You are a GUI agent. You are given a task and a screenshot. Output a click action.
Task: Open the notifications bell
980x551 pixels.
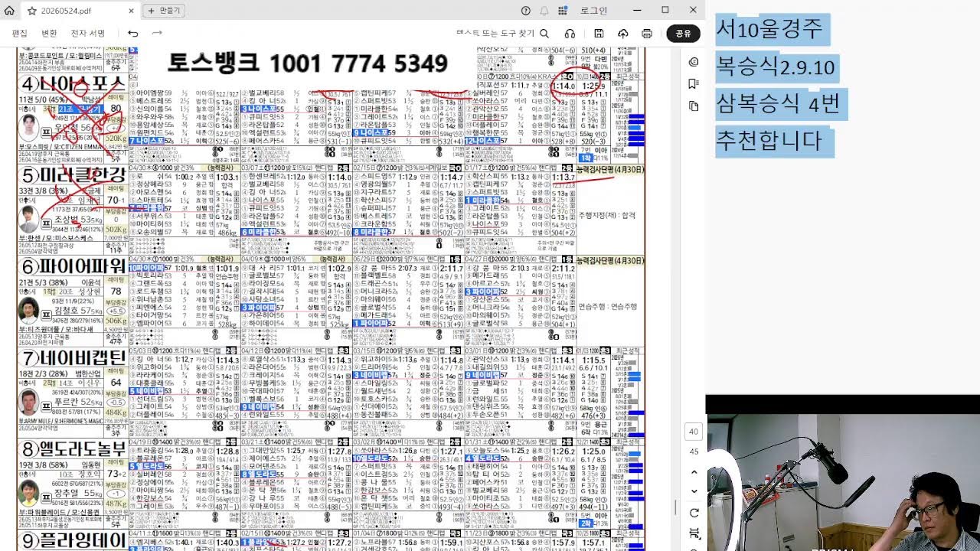pos(544,11)
